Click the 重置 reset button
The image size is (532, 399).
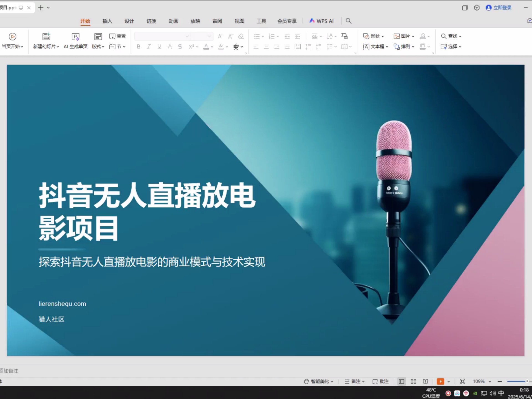click(117, 36)
